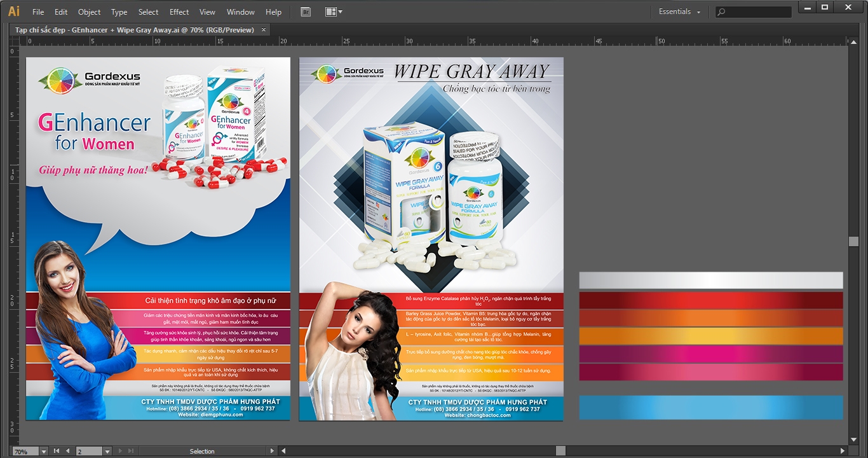Select the blue gradient bar
The image size is (868, 458).
pyautogui.click(x=711, y=408)
